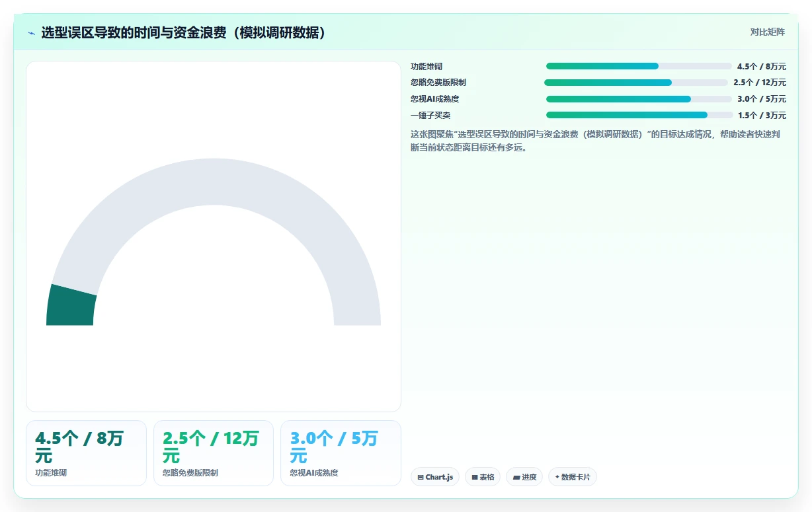Click the 一锤子买卖 row label

pyautogui.click(x=430, y=115)
